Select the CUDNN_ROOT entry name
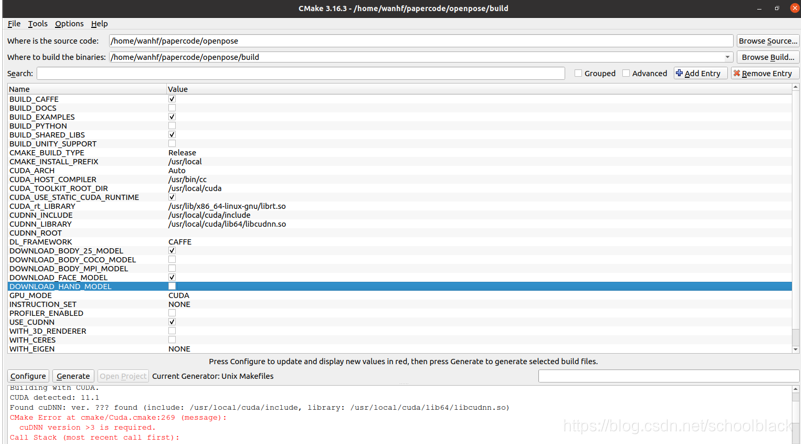Image resolution: width=802 pixels, height=444 pixels. (35, 233)
